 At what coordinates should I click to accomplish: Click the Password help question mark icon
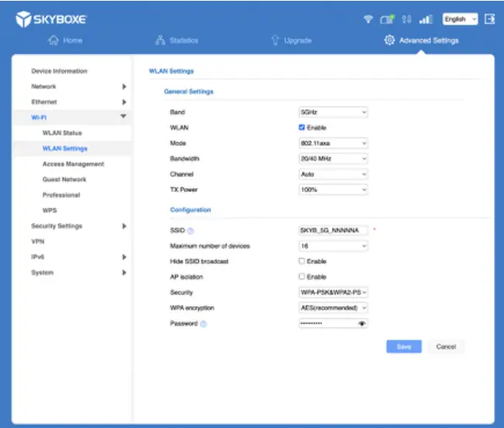click(204, 324)
